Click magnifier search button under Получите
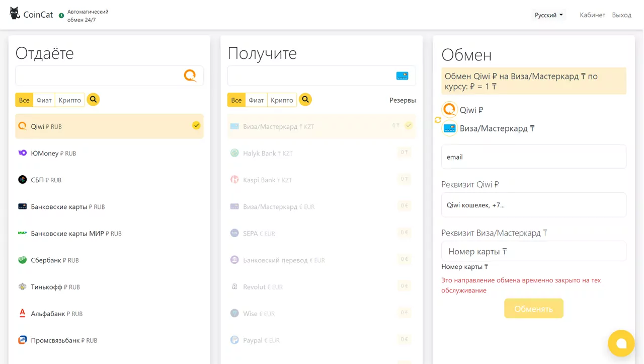The width and height of the screenshot is (644, 364). coord(305,100)
